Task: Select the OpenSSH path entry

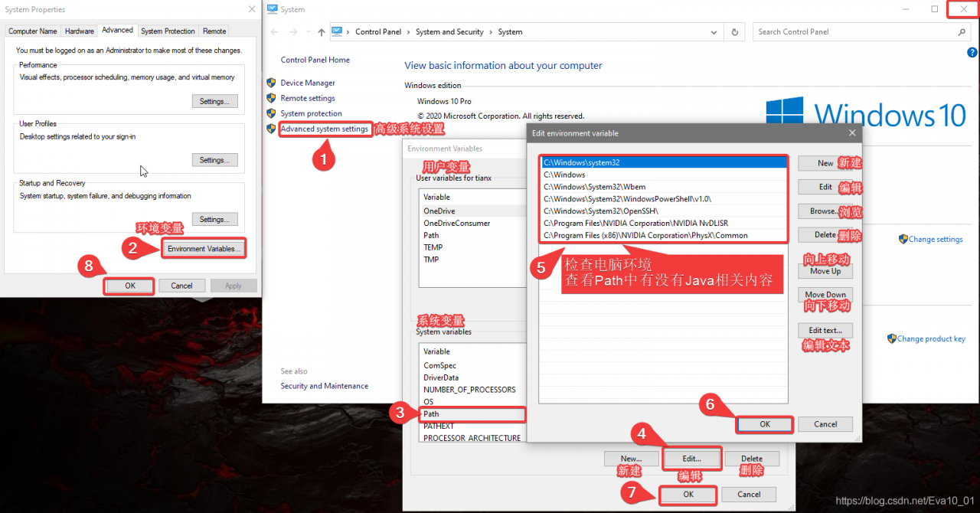Action: (x=664, y=211)
